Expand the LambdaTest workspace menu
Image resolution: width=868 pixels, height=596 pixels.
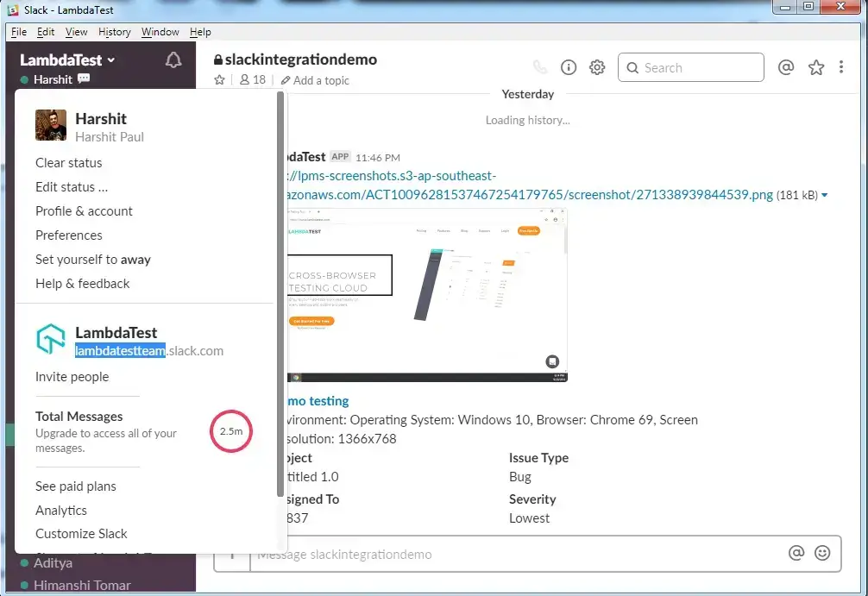coord(67,60)
